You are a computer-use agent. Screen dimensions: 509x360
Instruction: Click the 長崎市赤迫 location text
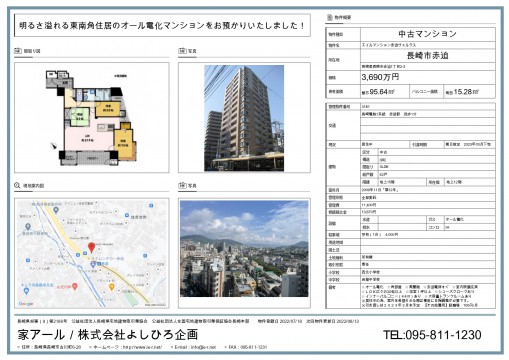coord(428,55)
